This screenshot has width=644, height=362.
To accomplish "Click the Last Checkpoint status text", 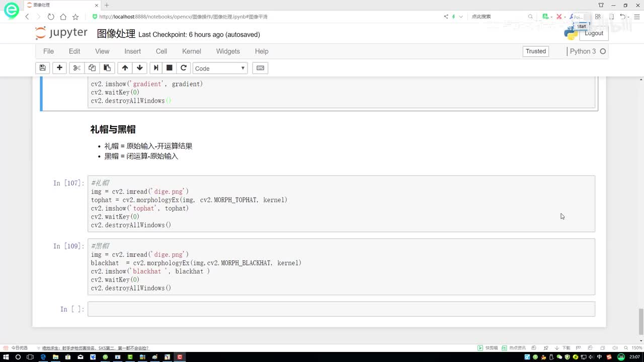I will click(199, 35).
